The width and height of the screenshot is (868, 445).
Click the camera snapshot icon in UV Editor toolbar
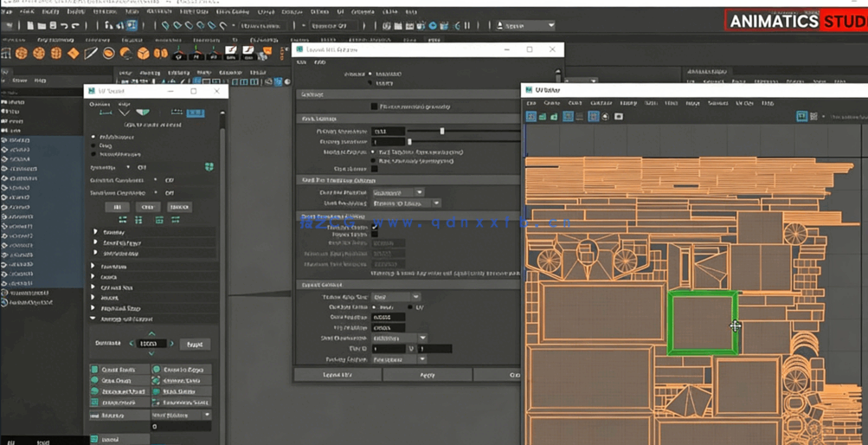pyautogui.click(x=618, y=116)
